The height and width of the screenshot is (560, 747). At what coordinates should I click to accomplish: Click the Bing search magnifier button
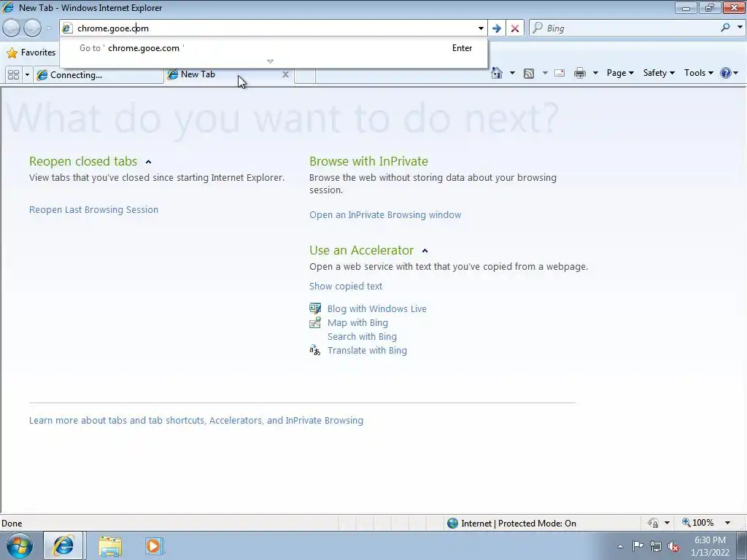pos(725,28)
